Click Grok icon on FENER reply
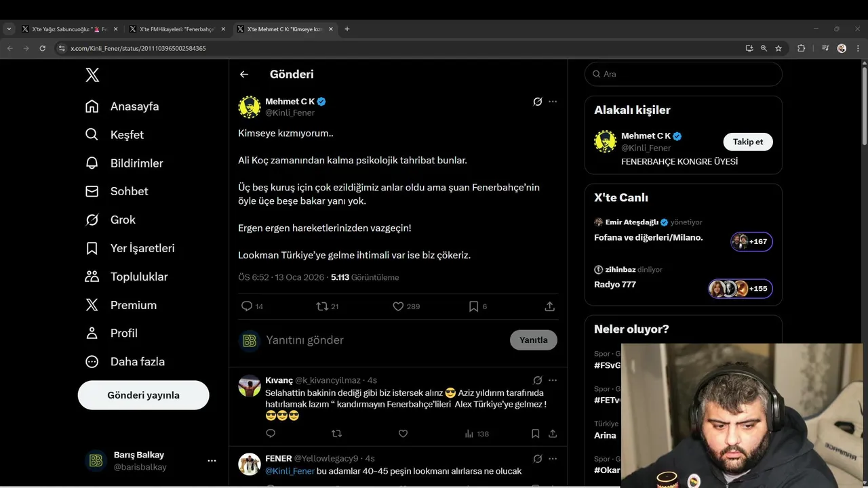The image size is (868, 488). coord(538,459)
